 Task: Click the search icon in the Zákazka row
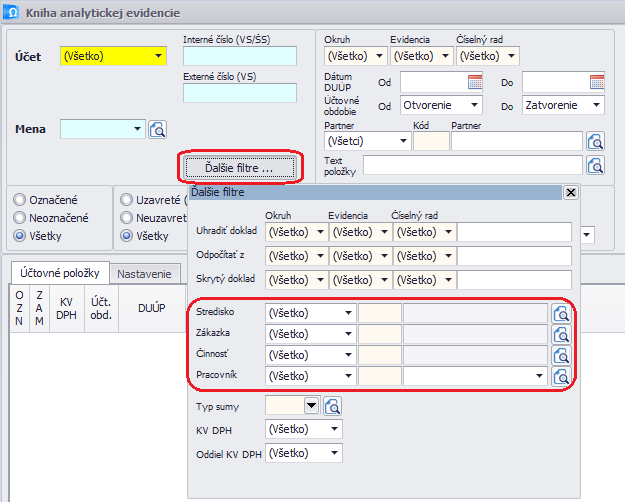(x=562, y=334)
